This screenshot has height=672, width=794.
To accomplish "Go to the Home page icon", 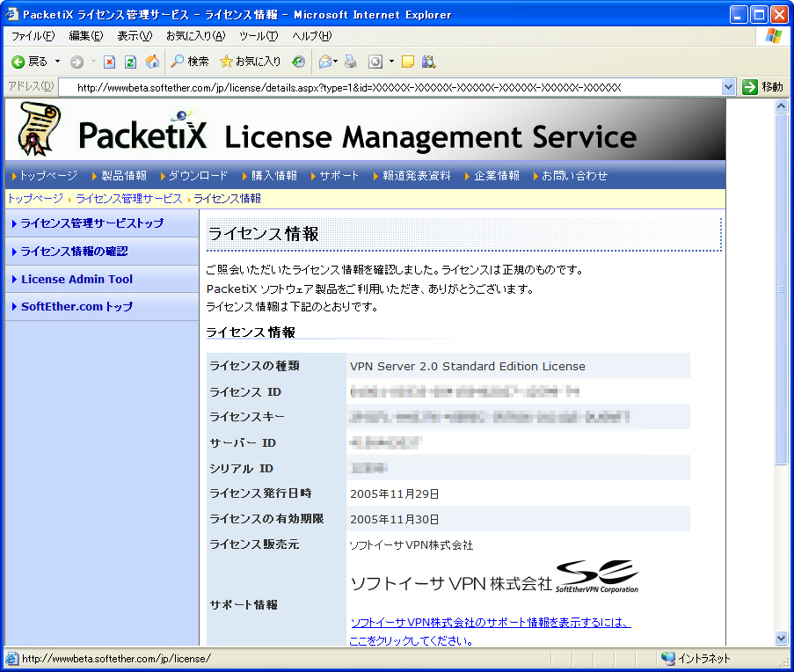I will [x=152, y=62].
